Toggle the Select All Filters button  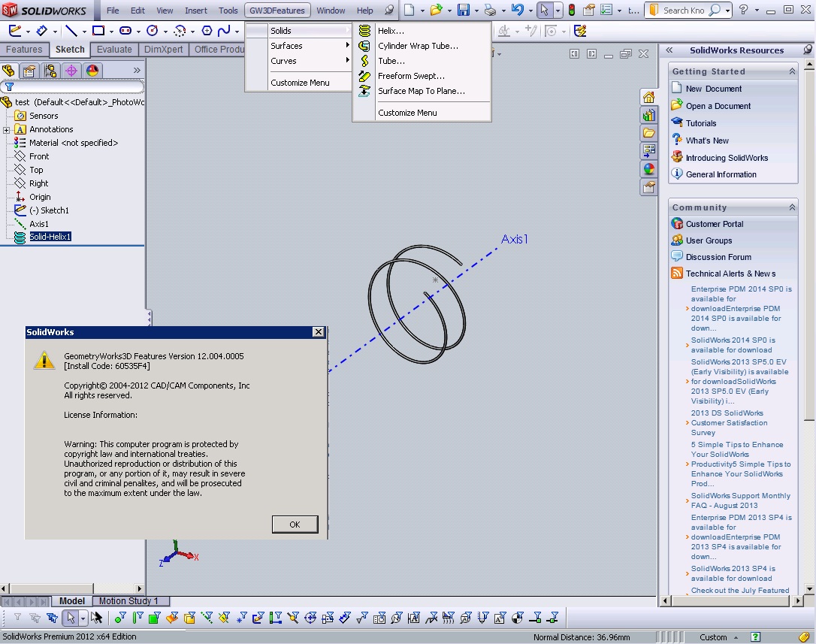click(x=52, y=618)
